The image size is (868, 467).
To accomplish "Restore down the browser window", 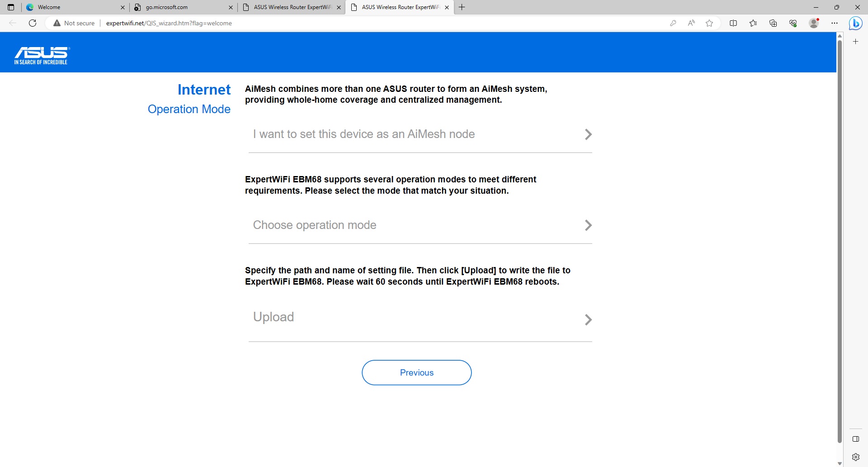I will click(837, 7).
